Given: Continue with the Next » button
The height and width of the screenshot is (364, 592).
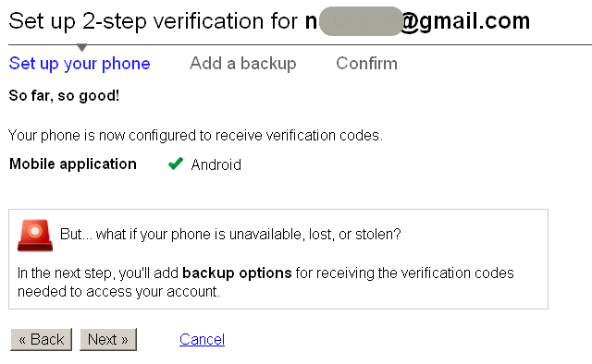Looking at the screenshot, I should (108, 339).
